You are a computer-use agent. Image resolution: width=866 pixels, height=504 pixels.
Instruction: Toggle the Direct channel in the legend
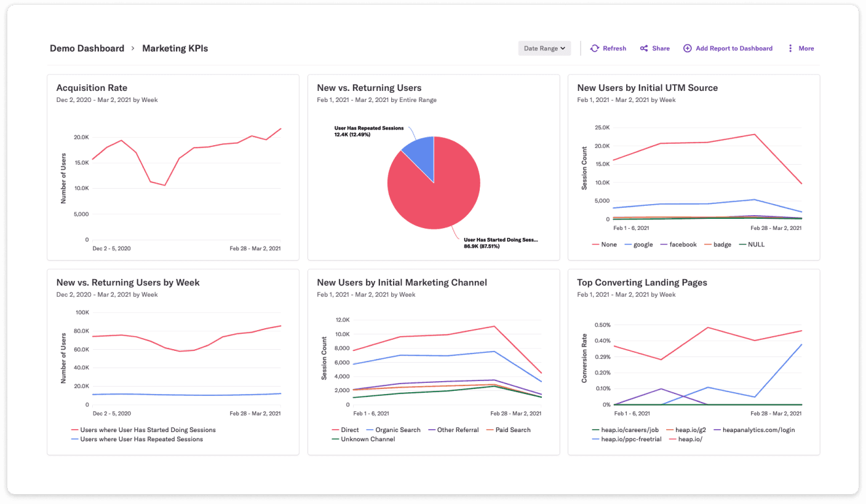346,430
